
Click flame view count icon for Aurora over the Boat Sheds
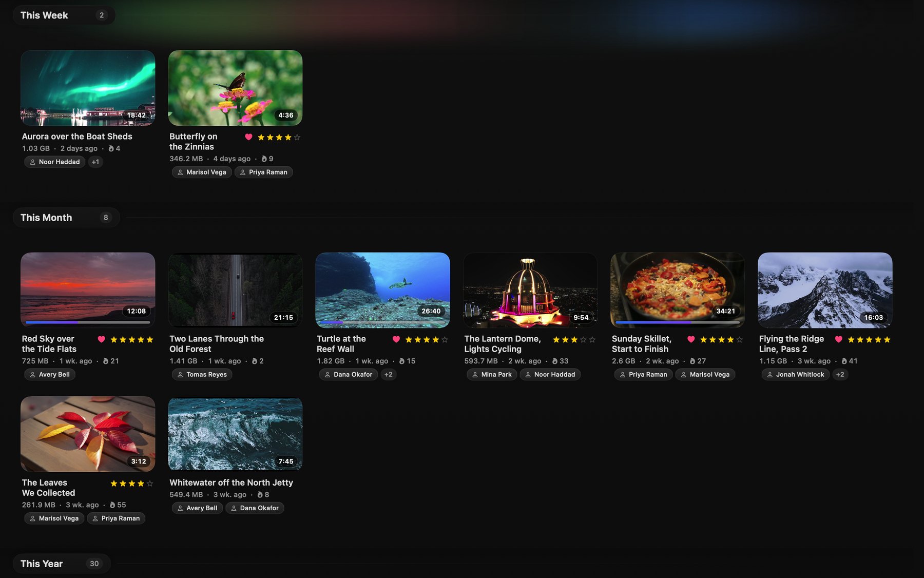click(111, 148)
